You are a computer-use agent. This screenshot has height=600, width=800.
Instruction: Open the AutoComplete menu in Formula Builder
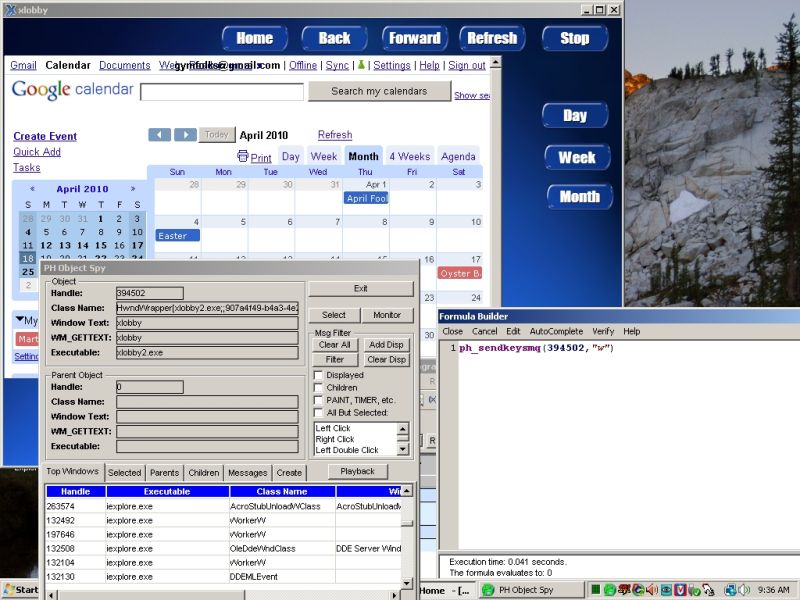[x=556, y=331]
